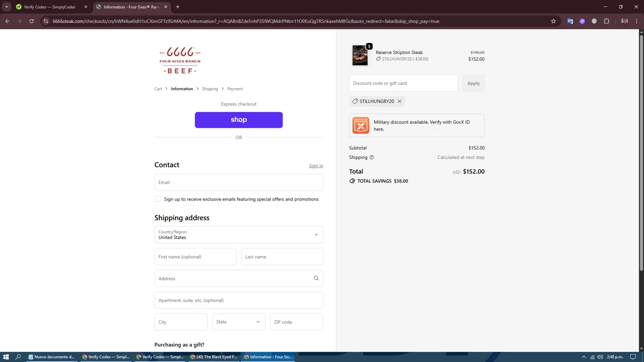Open the GovX ID verification banner

[417, 125]
